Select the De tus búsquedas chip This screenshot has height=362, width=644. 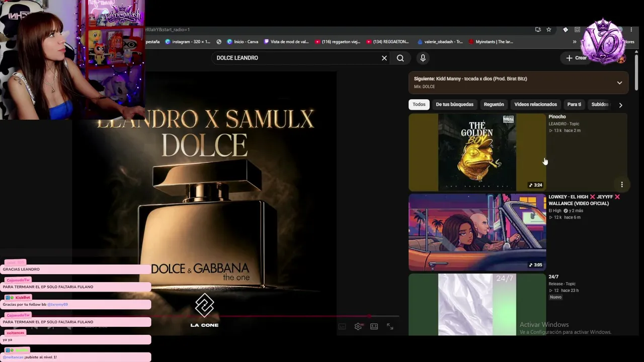tap(454, 105)
